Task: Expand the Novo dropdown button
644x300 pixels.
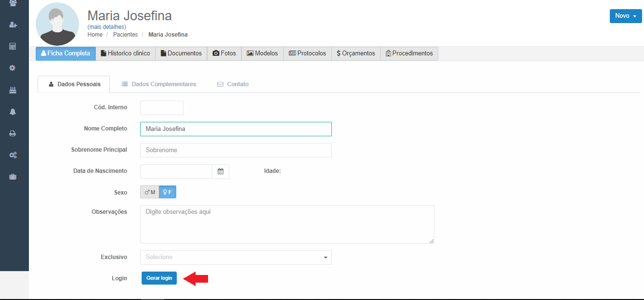Action: tap(625, 16)
